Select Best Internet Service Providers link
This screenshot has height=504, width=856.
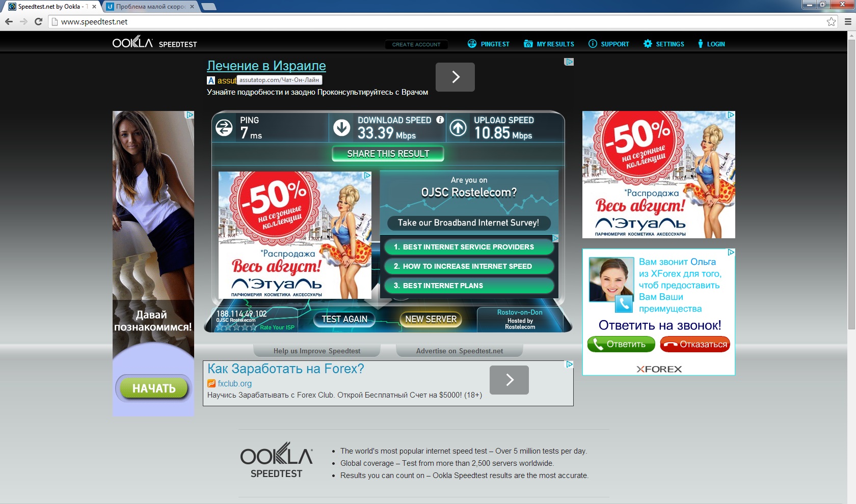click(x=468, y=247)
